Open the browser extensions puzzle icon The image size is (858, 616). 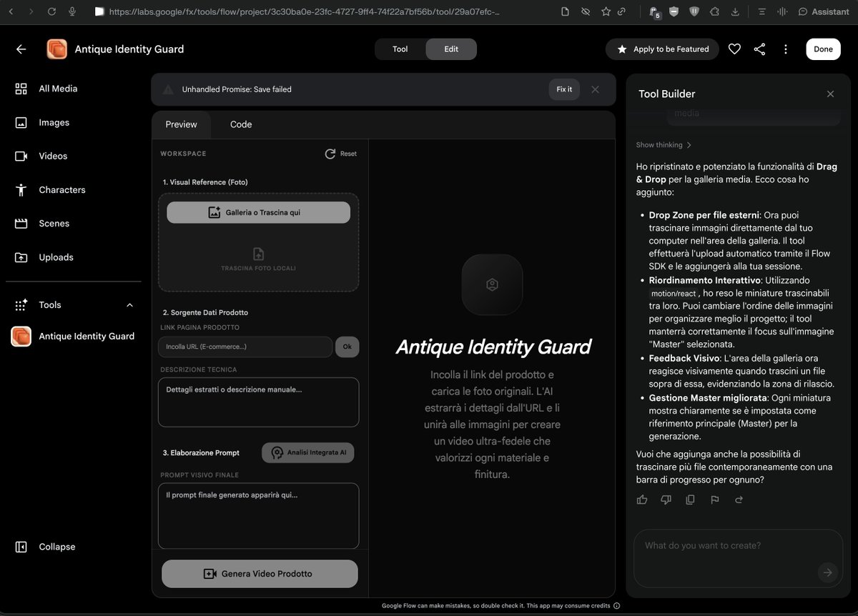coord(714,11)
